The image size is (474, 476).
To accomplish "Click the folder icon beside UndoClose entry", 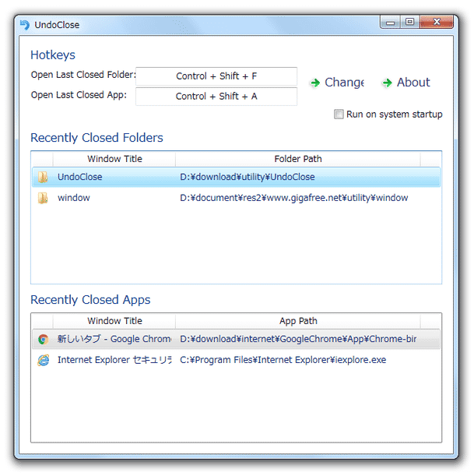I will pyautogui.click(x=43, y=177).
